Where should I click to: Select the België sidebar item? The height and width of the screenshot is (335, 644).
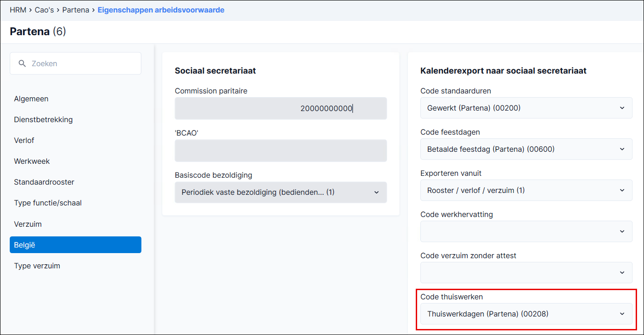click(75, 245)
